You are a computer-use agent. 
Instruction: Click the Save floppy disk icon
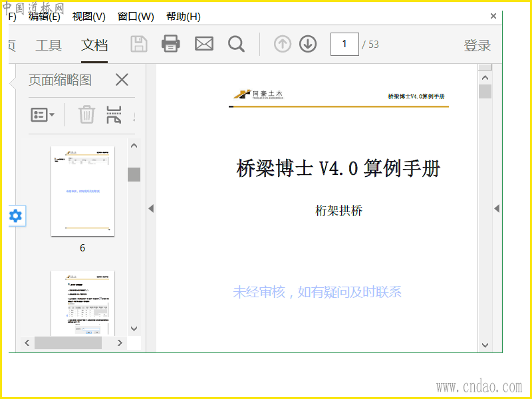139,44
